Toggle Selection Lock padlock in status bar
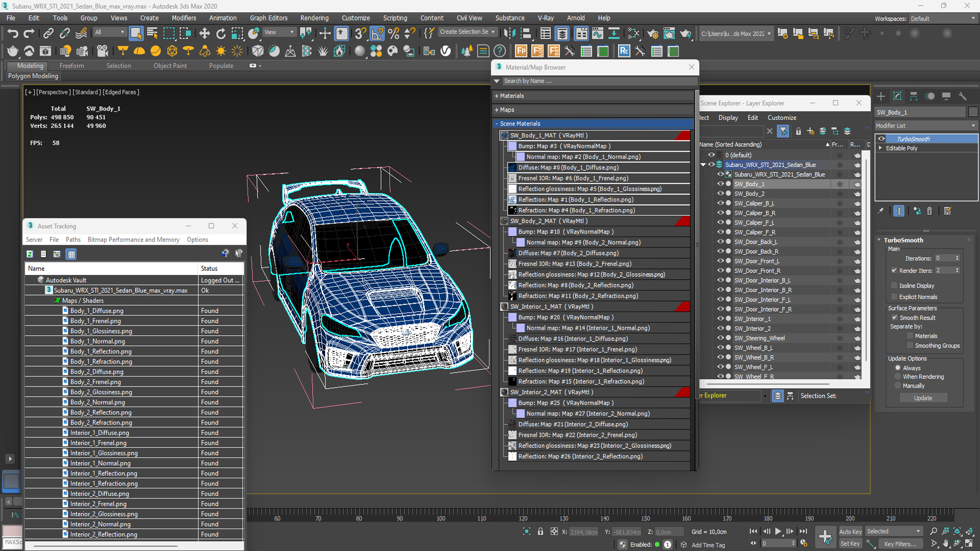 (541, 532)
